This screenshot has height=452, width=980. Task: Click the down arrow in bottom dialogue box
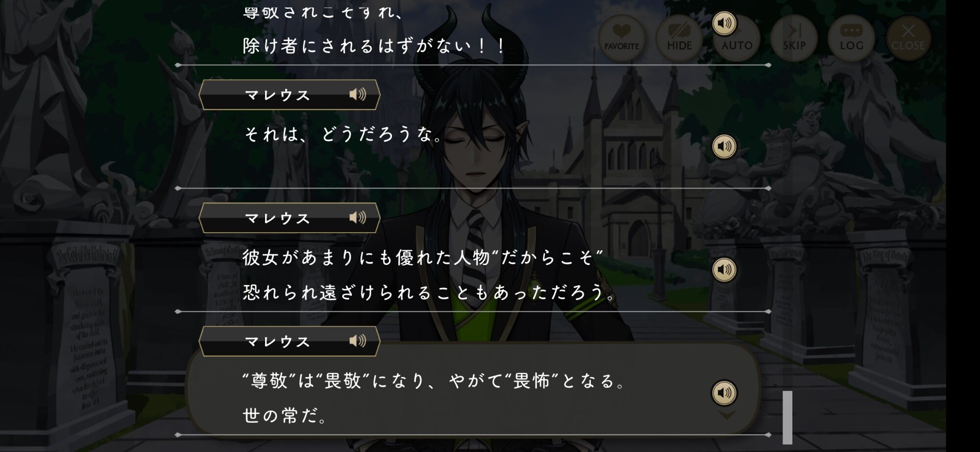pyautogui.click(x=727, y=415)
